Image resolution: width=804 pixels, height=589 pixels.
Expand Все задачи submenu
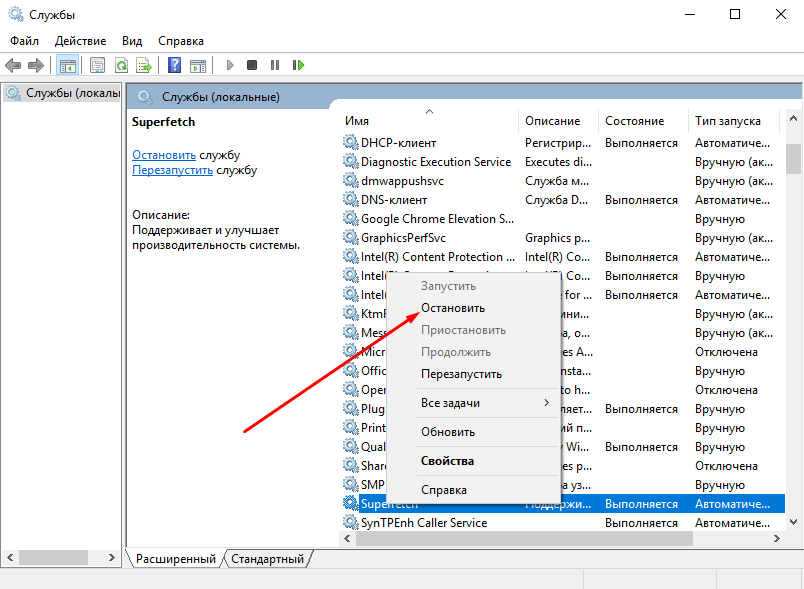(x=472, y=403)
